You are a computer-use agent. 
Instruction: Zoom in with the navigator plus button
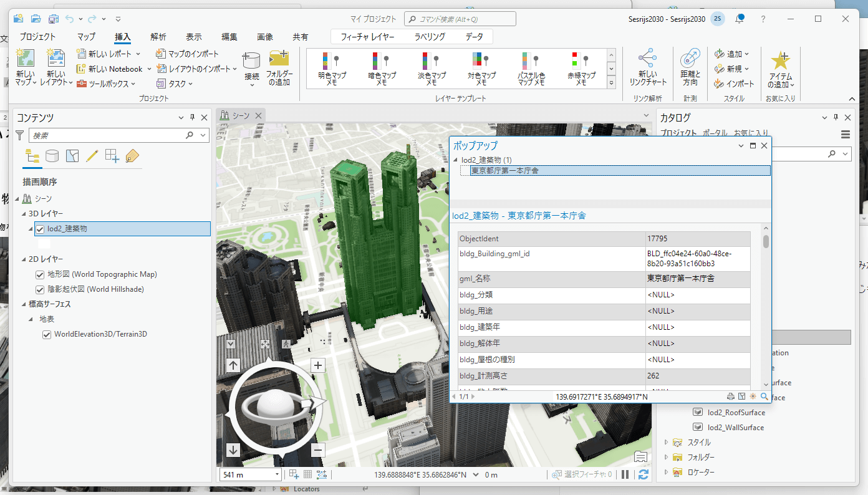[x=318, y=365]
